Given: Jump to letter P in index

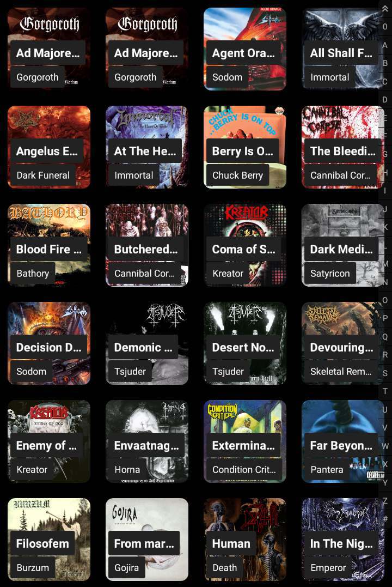Looking at the screenshot, I should pos(385,318).
